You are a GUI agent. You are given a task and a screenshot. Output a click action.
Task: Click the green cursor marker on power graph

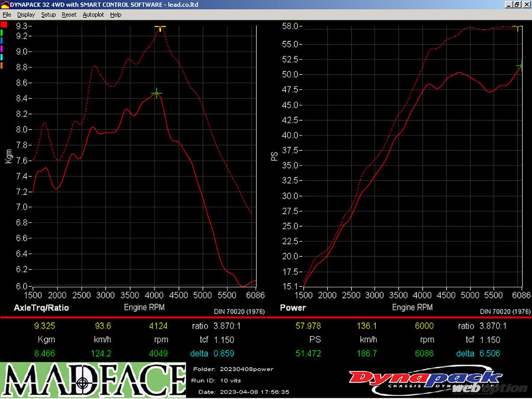pos(520,66)
